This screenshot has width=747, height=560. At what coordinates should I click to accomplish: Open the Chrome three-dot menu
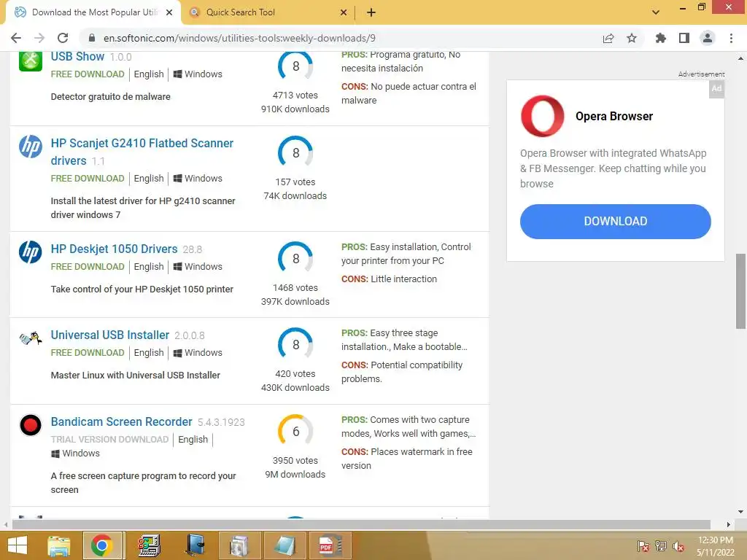[731, 38]
